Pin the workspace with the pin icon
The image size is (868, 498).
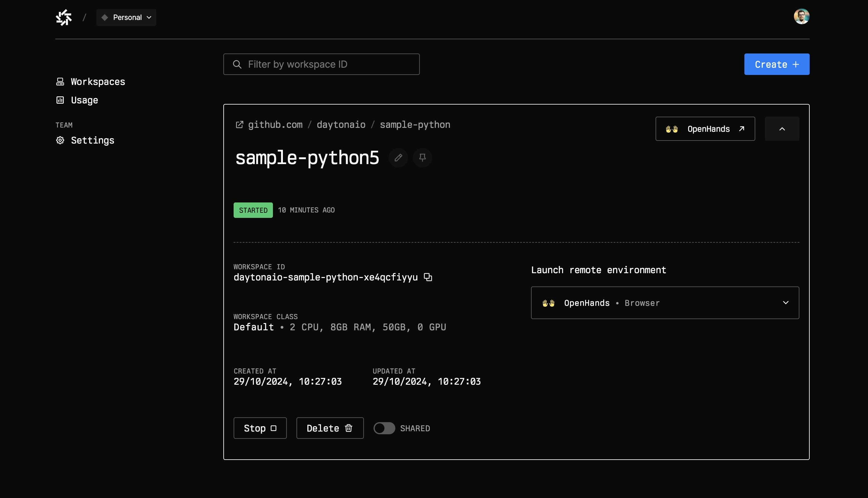(423, 158)
